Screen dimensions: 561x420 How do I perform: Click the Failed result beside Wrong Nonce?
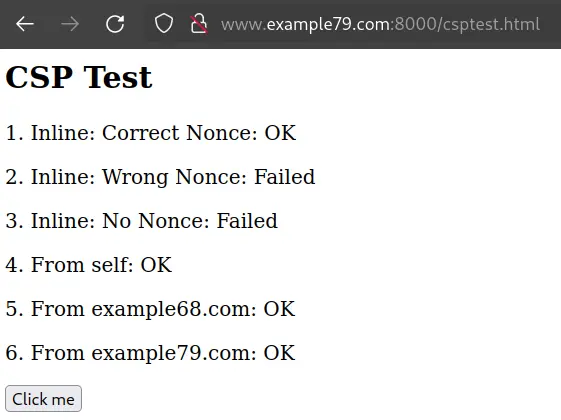pyautogui.click(x=284, y=177)
